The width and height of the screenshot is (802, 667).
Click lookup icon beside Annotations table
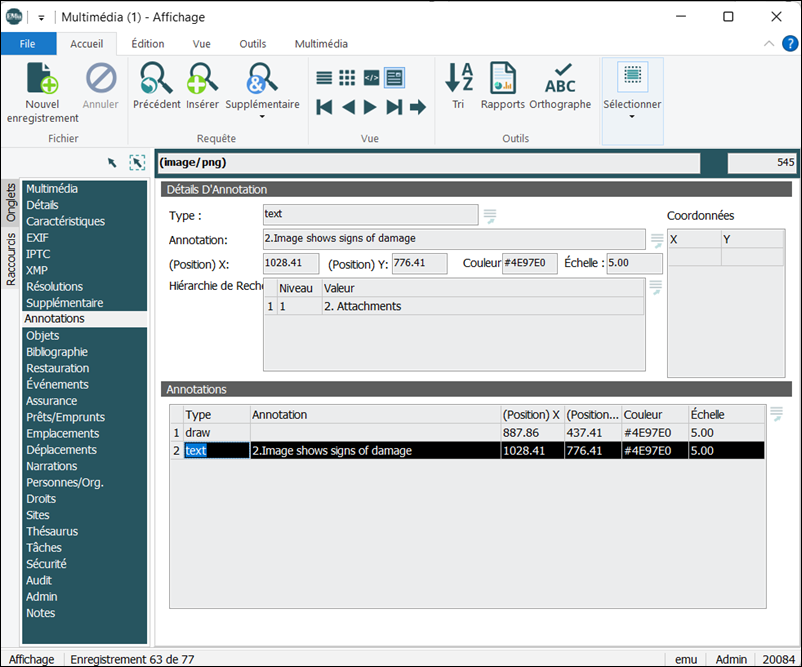coord(776,414)
